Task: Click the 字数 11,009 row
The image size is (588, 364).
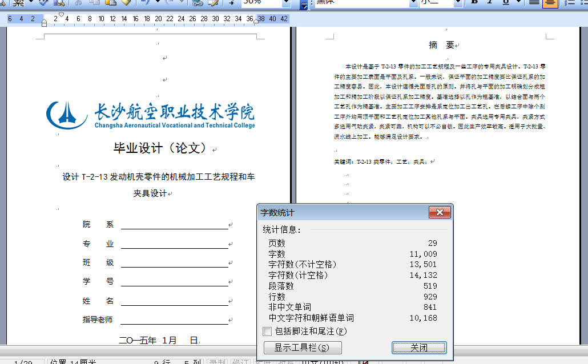Action: click(352, 254)
